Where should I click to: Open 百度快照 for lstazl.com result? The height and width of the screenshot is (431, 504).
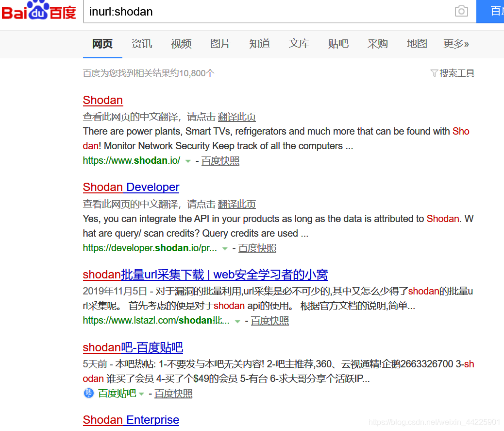[269, 321]
